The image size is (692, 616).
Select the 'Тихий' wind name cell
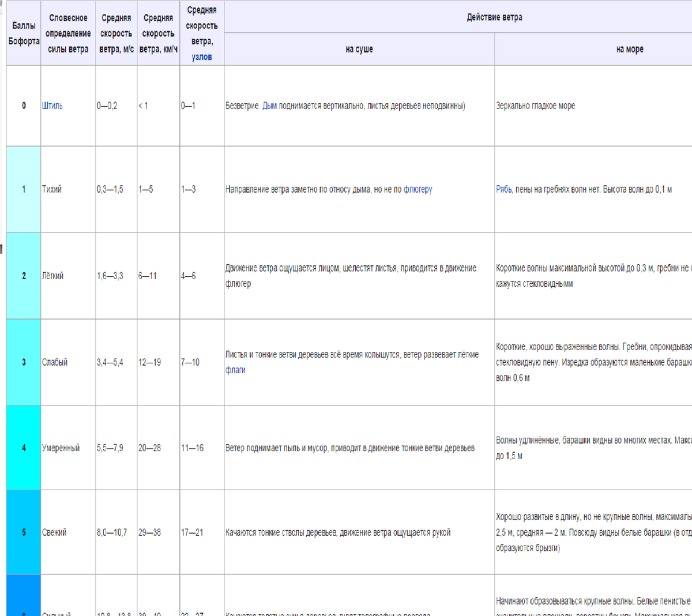(x=68, y=189)
